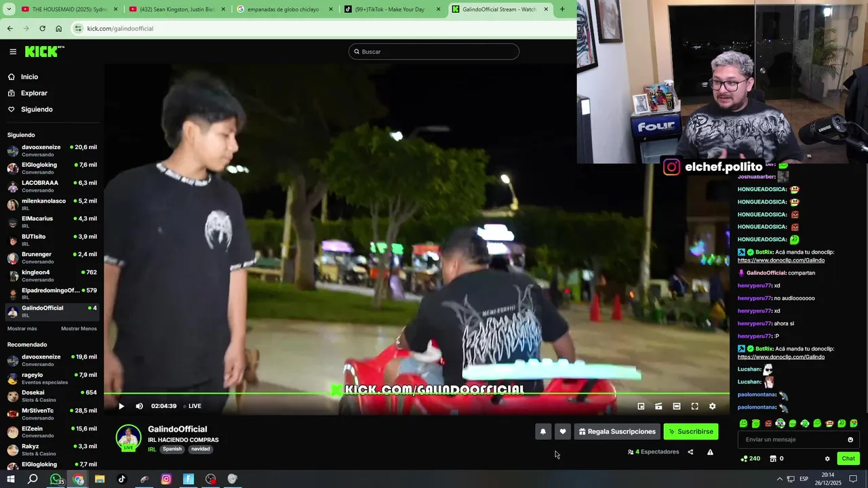
Task: Send message with green Chat button
Action: tap(848, 459)
